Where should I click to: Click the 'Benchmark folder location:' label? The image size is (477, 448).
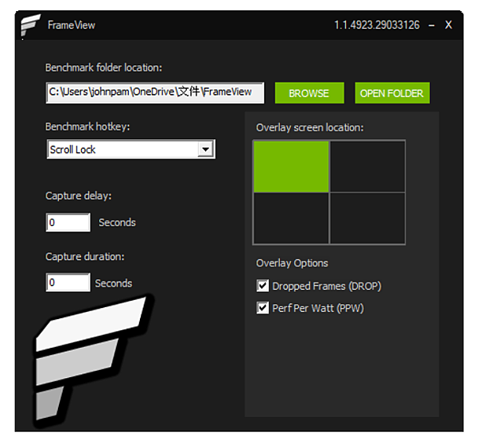pyautogui.click(x=103, y=68)
